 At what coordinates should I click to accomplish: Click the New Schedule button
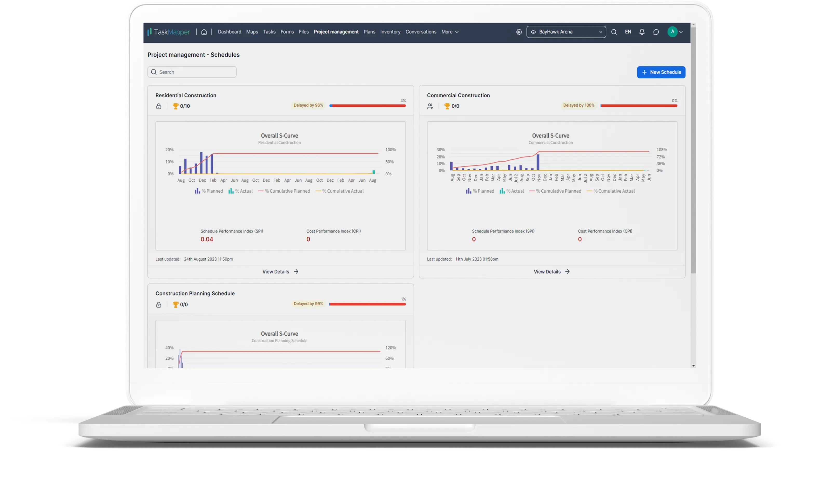click(x=661, y=72)
